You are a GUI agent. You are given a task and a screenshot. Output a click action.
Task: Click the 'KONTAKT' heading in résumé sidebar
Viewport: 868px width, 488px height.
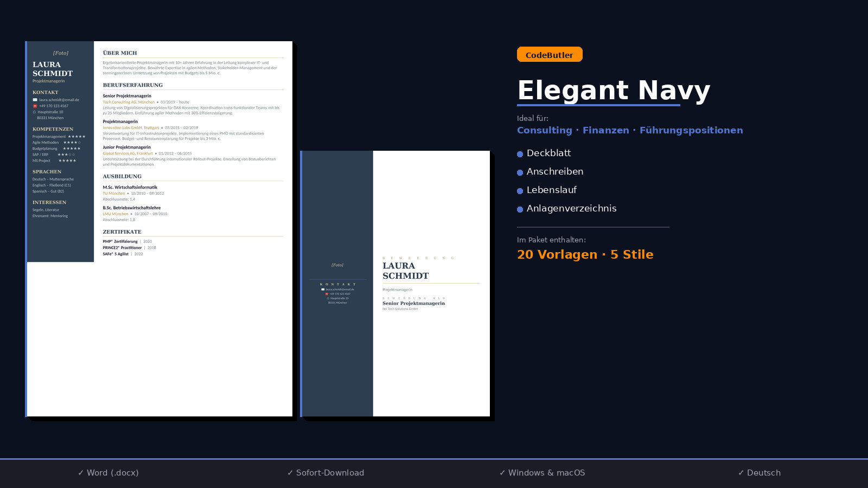[46, 93]
